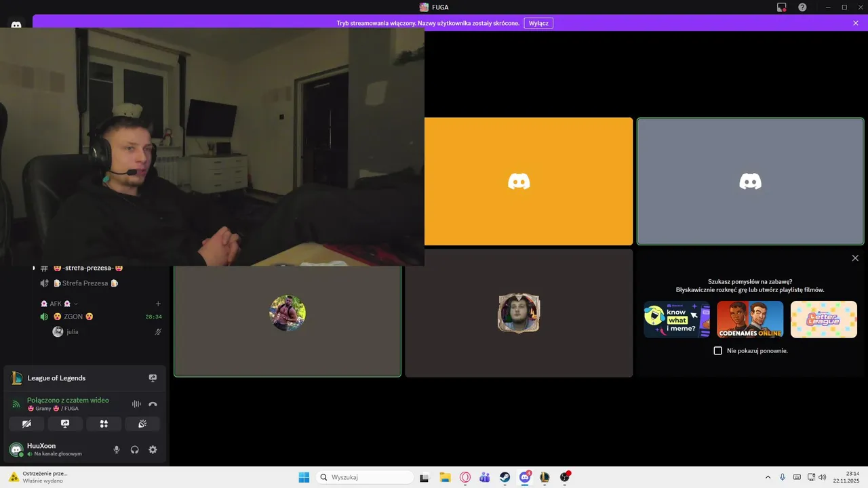The image size is (868, 488).
Task: Open Discord taskbar icon
Action: coord(525,477)
